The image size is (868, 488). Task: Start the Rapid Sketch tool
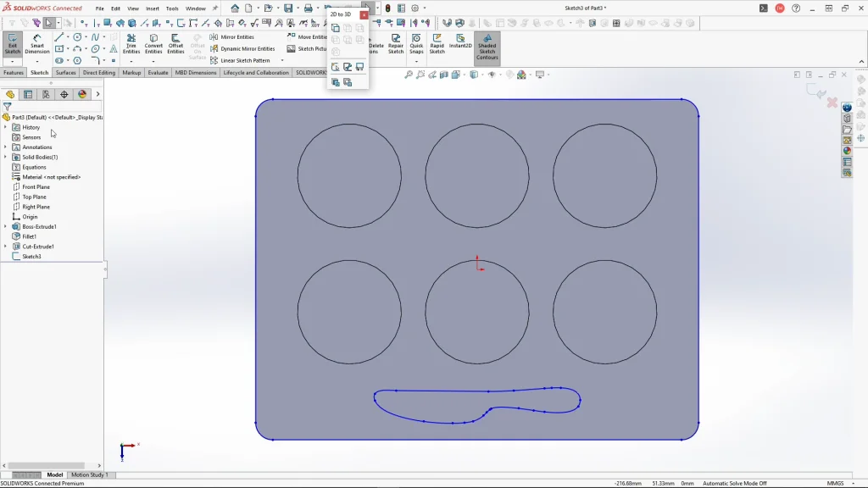(437, 45)
